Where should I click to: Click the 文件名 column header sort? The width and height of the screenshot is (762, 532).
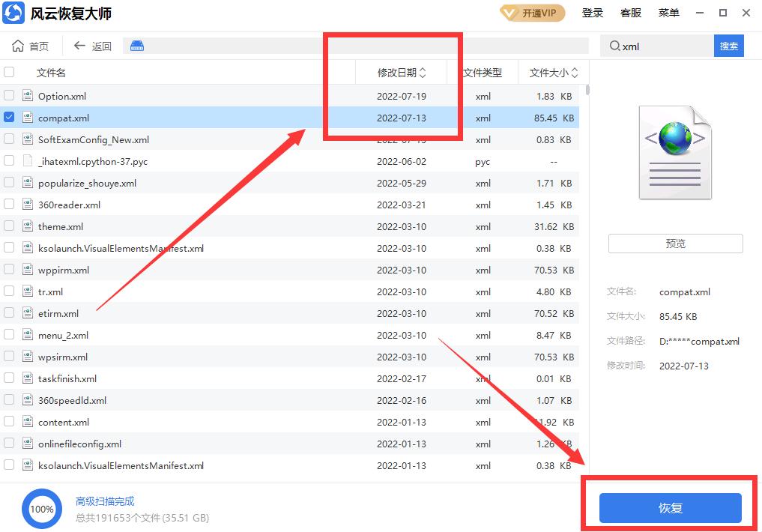49,72
